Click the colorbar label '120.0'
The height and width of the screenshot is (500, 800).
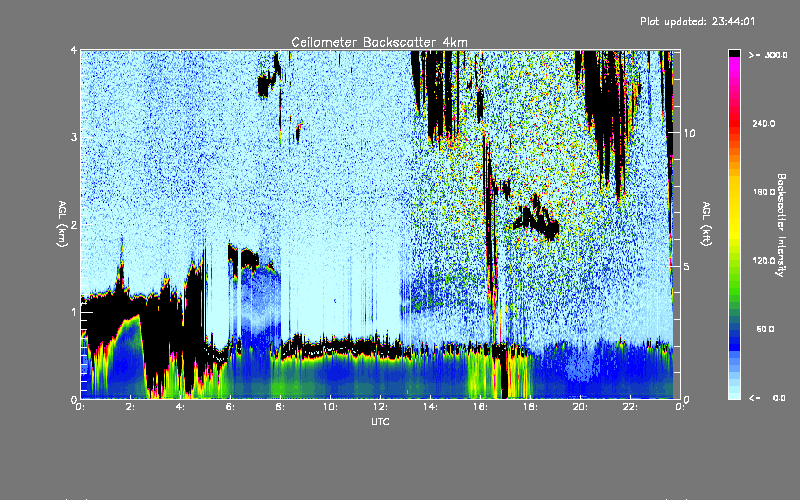[764, 260]
